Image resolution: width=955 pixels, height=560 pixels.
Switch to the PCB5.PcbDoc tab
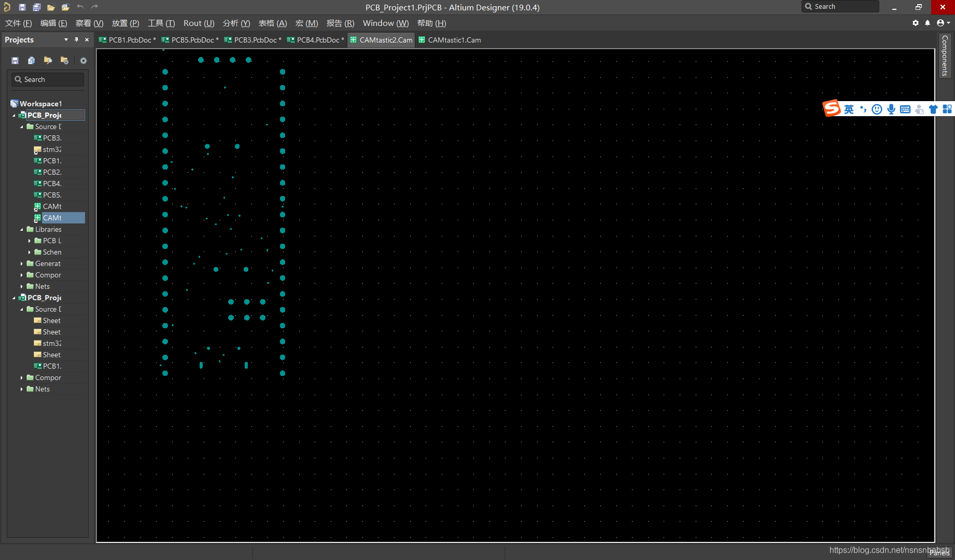[190, 40]
